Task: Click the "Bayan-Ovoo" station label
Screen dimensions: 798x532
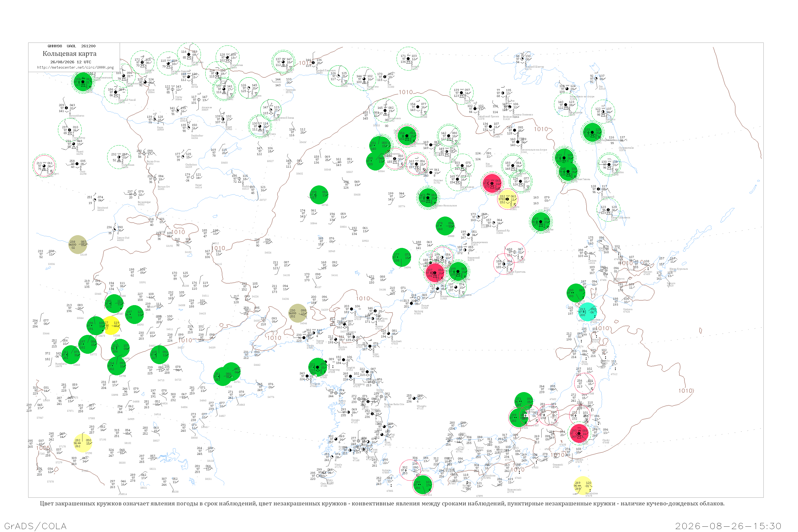Action: [153, 161]
